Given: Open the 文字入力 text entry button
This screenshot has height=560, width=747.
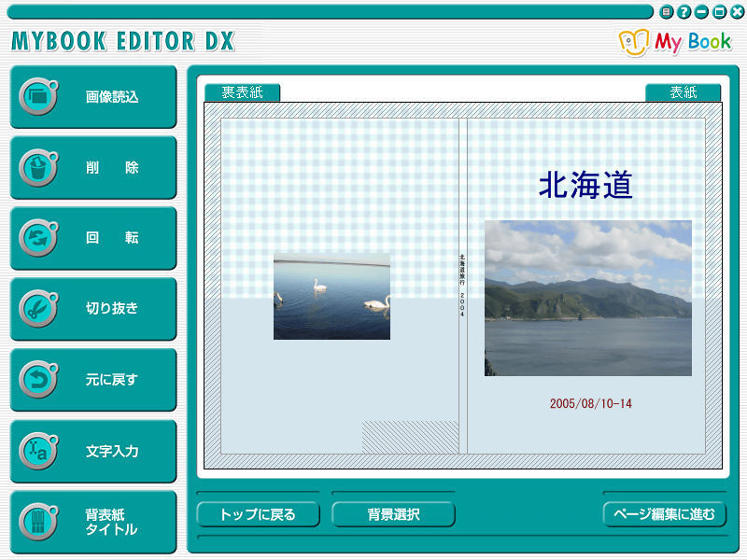Looking at the screenshot, I should click(93, 451).
